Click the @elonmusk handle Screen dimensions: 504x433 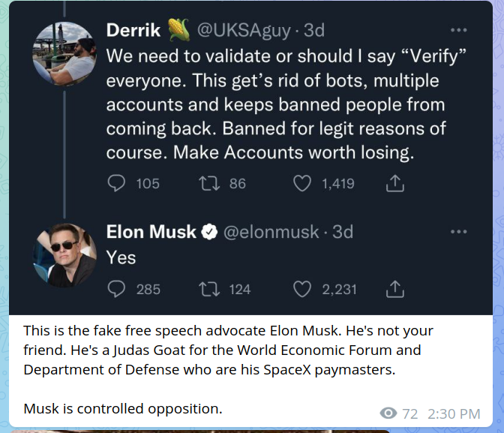coord(271,232)
